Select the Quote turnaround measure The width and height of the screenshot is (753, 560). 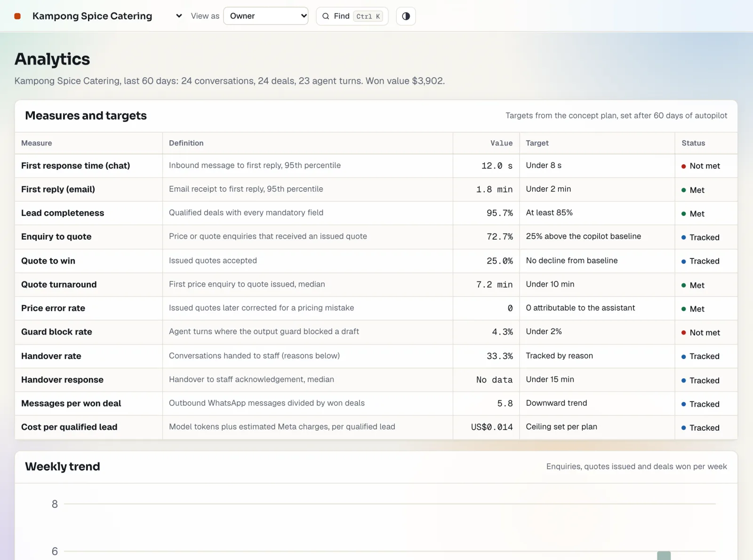tap(59, 285)
